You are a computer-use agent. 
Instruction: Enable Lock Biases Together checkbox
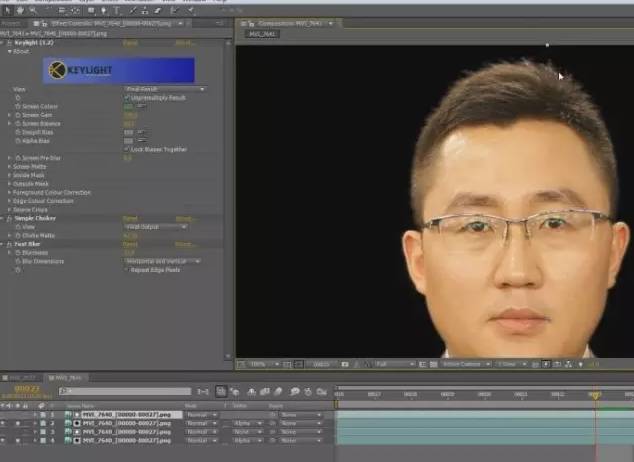(x=127, y=150)
